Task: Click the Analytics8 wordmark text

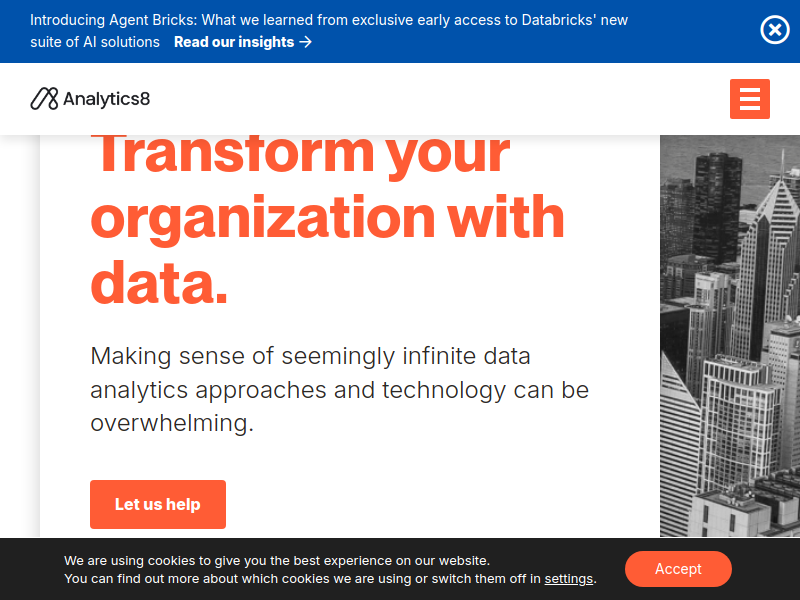Action: pyautogui.click(x=107, y=99)
